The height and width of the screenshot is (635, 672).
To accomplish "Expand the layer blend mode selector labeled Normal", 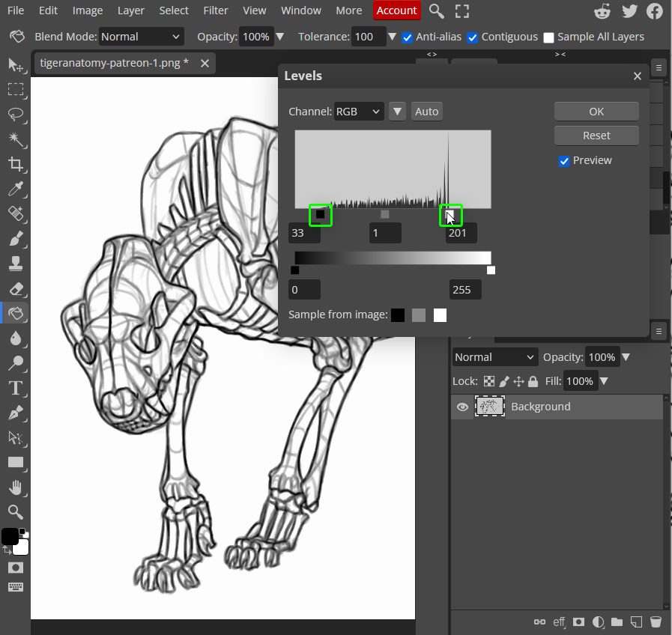I will click(494, 356).
